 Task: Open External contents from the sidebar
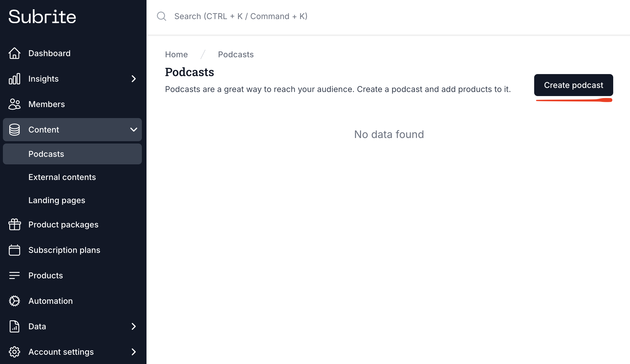(62, 177)
